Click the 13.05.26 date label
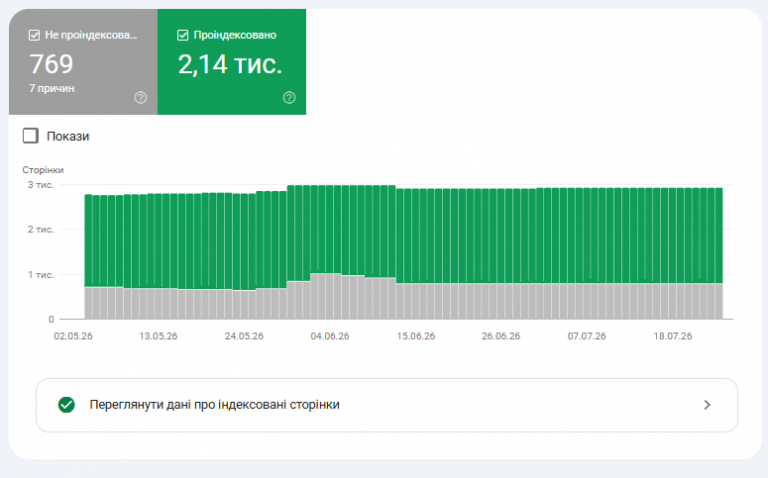Screen dimensions: 768x478 [158, 336]
